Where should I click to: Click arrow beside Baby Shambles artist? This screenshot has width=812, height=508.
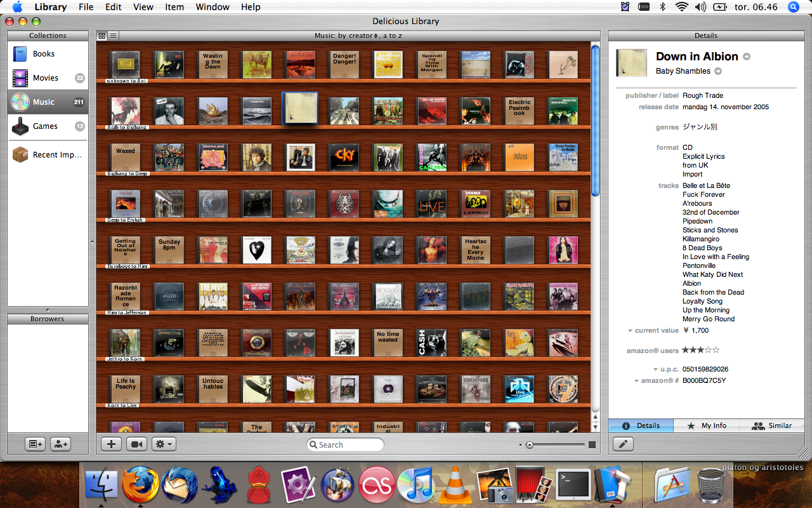[x=718, y=71]
